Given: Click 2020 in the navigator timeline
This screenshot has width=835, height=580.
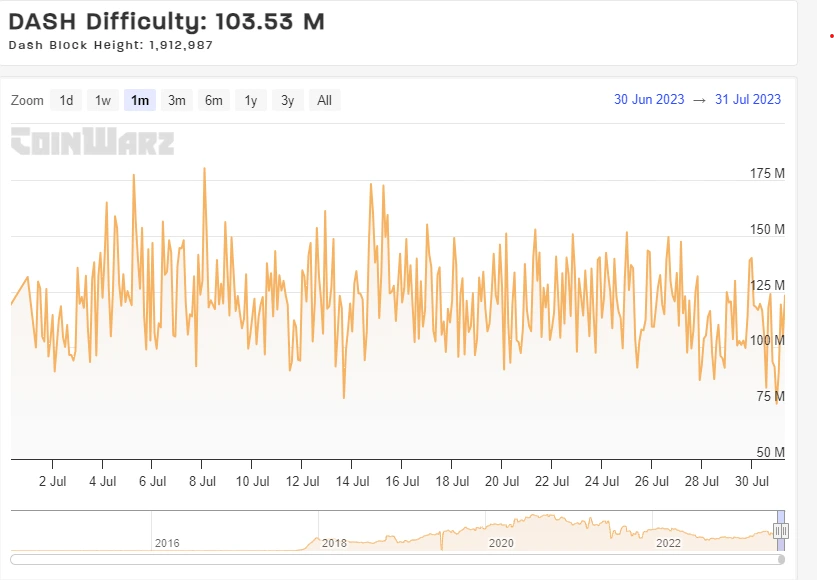Looking at the screenshot, I should [x=501, y=543].
